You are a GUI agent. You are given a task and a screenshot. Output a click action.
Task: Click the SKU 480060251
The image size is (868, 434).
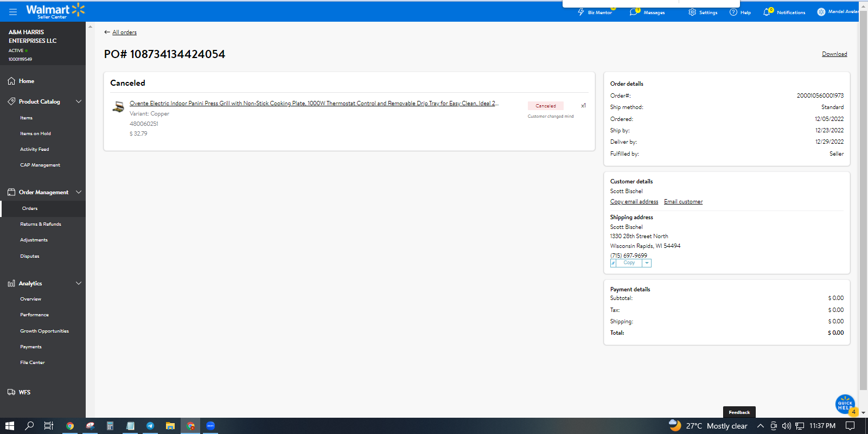coord(144,124)
